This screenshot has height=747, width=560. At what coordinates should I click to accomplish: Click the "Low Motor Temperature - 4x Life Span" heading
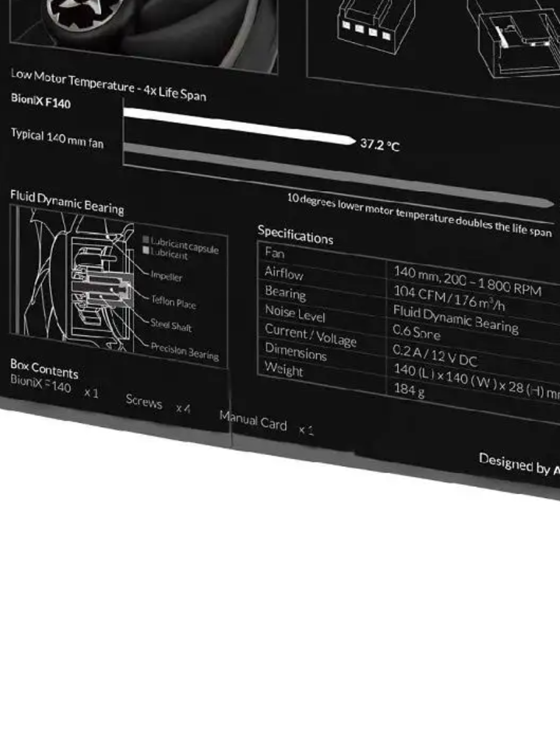point(108,85)
